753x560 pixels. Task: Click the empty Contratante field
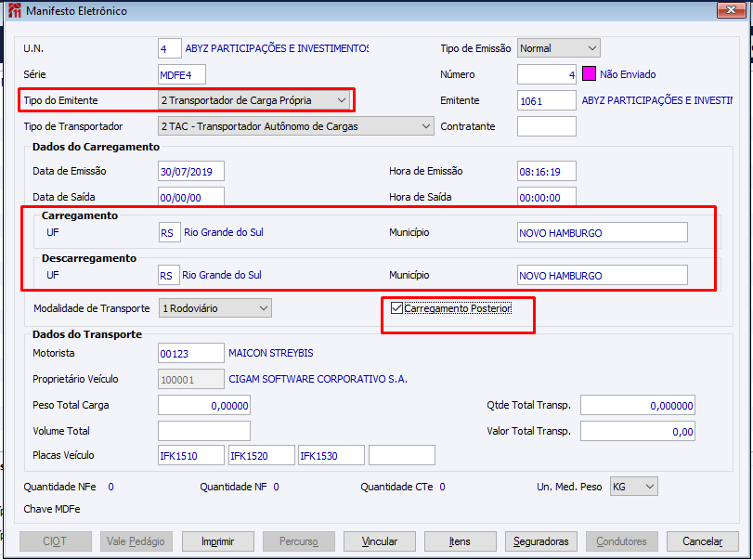tap(547, 126)
